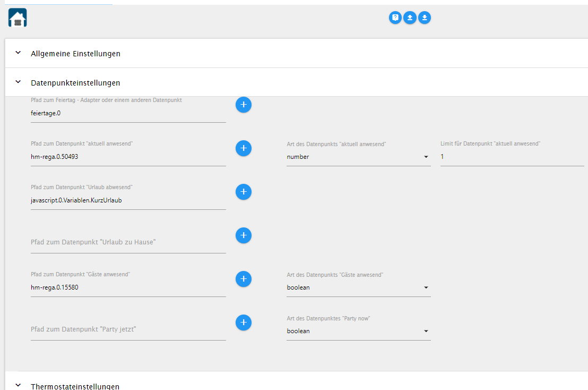The width and height of the screenshot is (588, 390).
Task: Expand the Allgemeine Einstellungen section chevron
Action: click(18, 53)
